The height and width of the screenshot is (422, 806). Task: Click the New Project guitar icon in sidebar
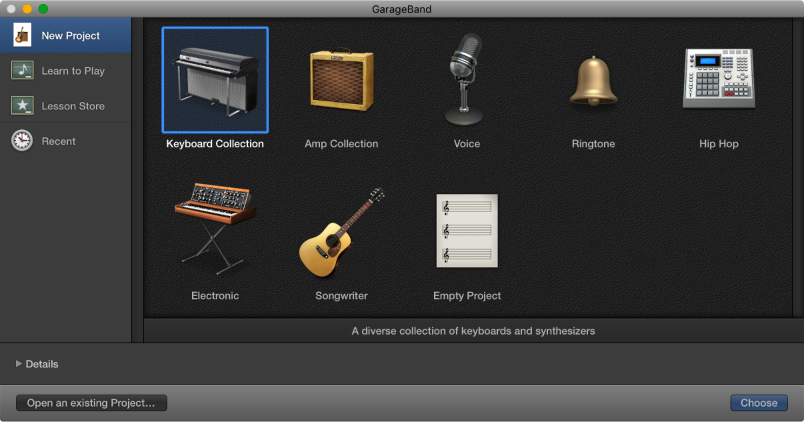click(22, 35)
